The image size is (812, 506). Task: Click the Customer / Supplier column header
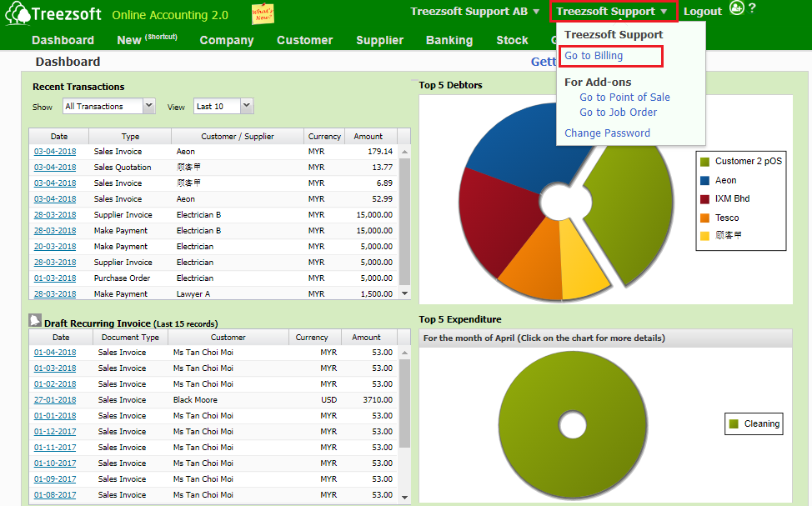(237, 136)
